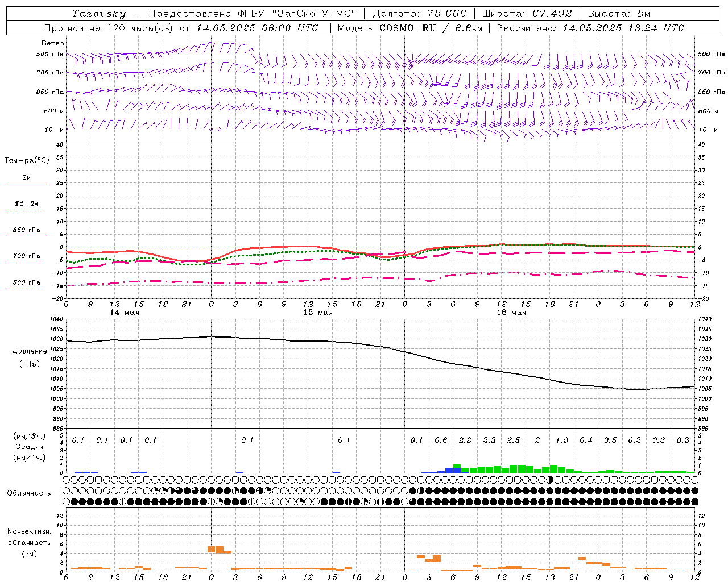Click the latitude value Широта: 67.492
Screen dimensions: 728x582
(527, 14)
